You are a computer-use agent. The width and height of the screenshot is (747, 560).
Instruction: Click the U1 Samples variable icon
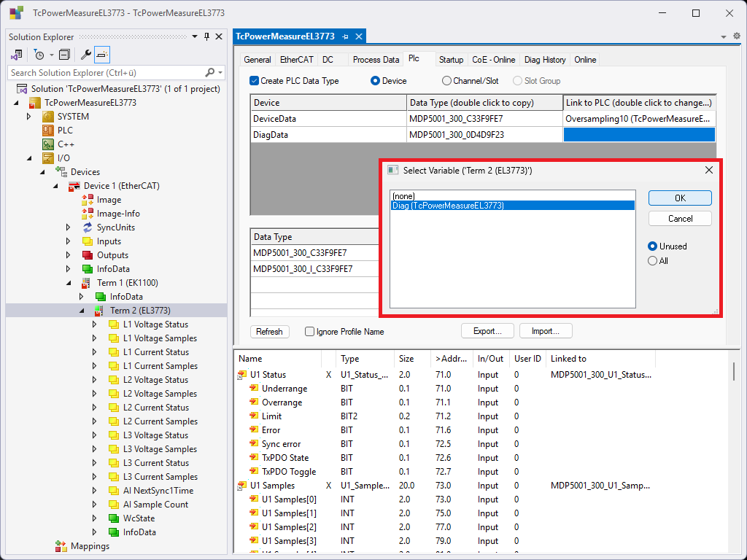coord(242,486)
